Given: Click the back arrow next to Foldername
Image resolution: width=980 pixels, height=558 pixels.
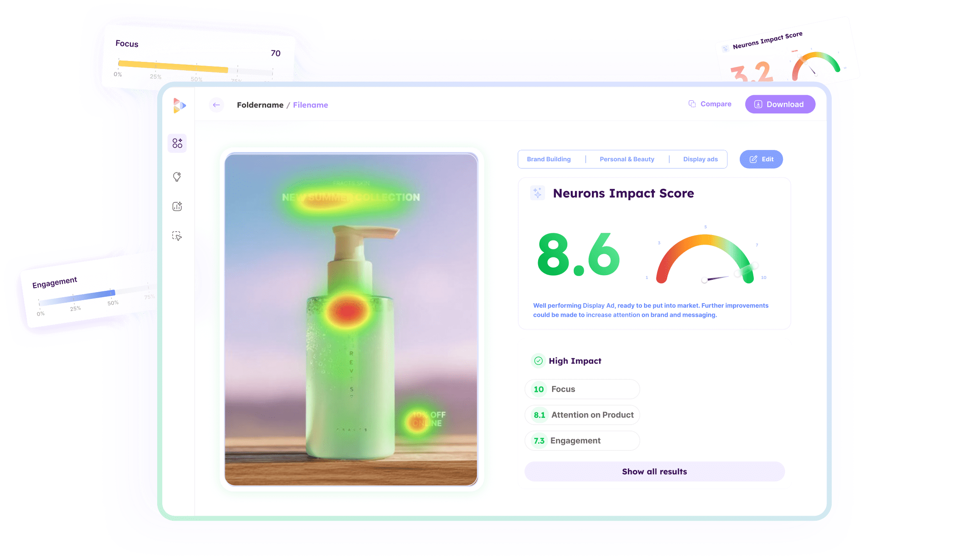Looking at the screenshot, I should (x=217, y=105).
